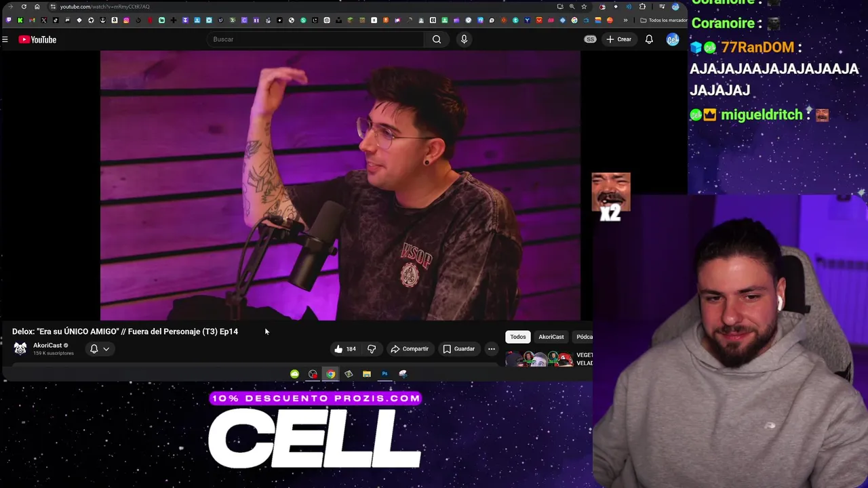Click the video player to pause
The height and width of the screenshot is (488, 868).
coord(340,185)
